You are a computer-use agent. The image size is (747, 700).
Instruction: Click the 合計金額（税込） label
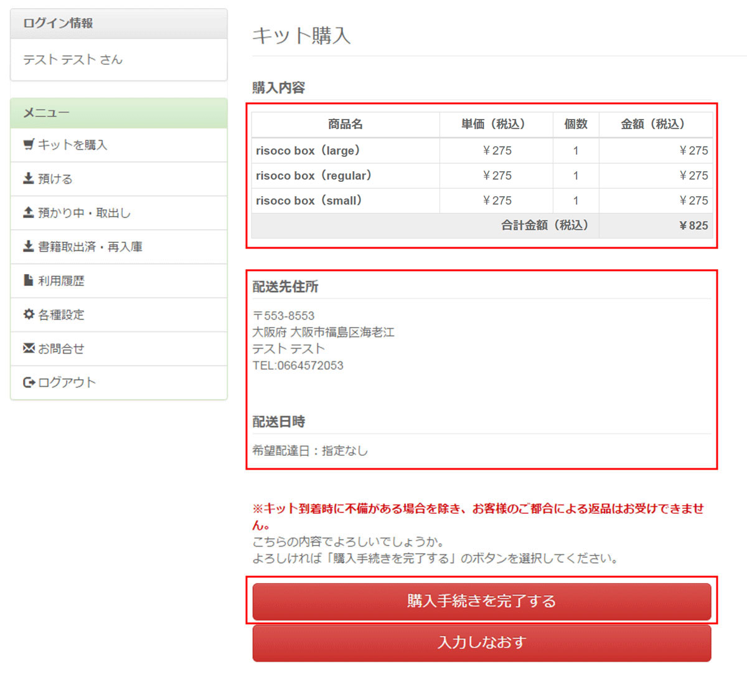click(x=545, y=225)
